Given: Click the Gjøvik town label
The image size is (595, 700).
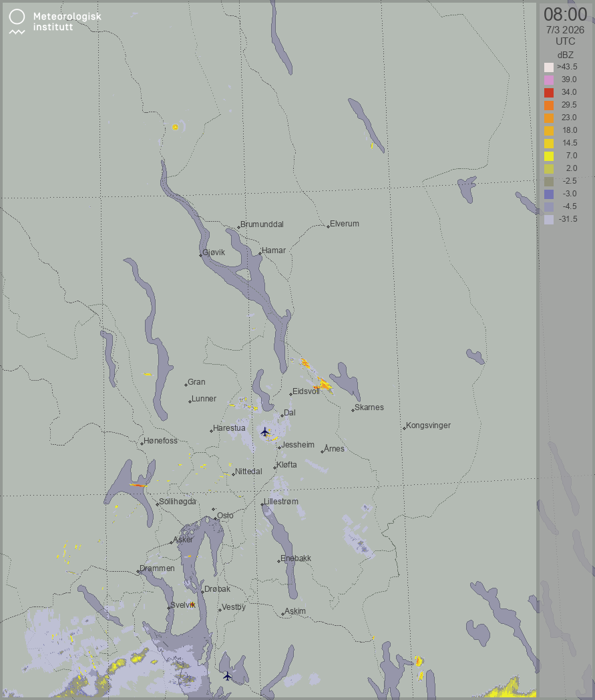Looking at the screenshot, I should coord(213,252).
